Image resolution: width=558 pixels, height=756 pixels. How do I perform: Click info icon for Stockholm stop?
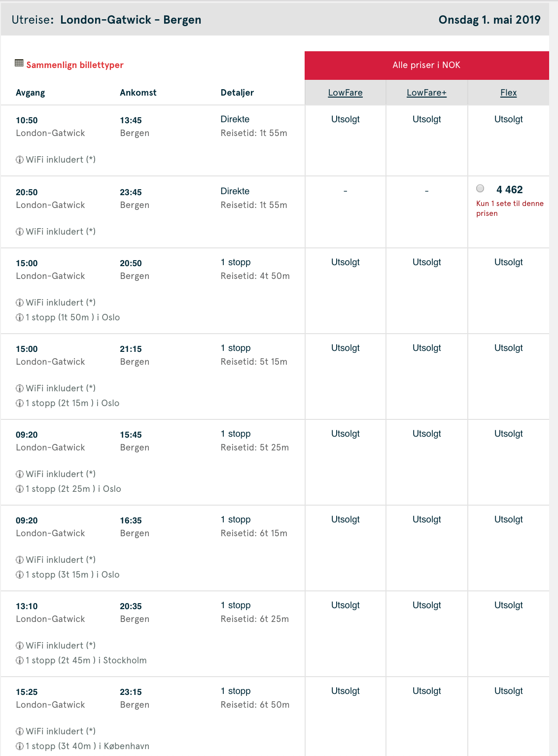[x=20, y=660]
